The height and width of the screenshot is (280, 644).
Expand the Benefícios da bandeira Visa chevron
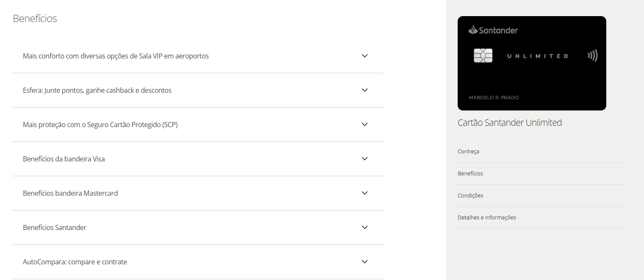pos(365,159)
